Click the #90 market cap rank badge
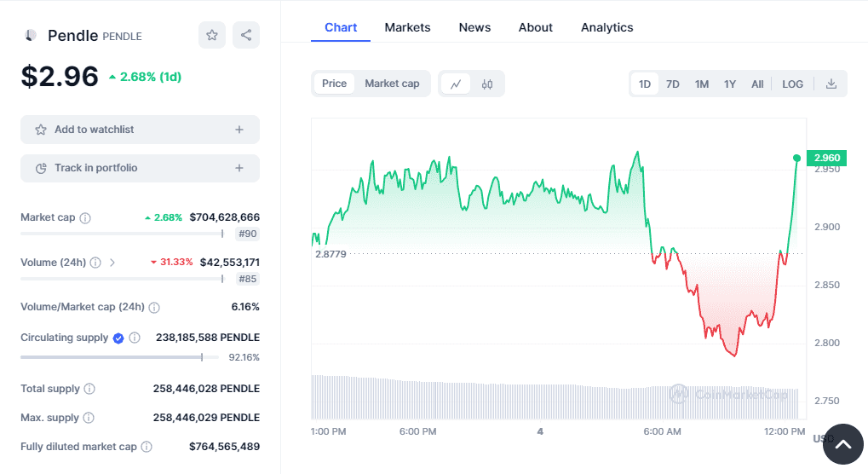The height and width of the screenshot is (474, 868). [x=247, y=234]
